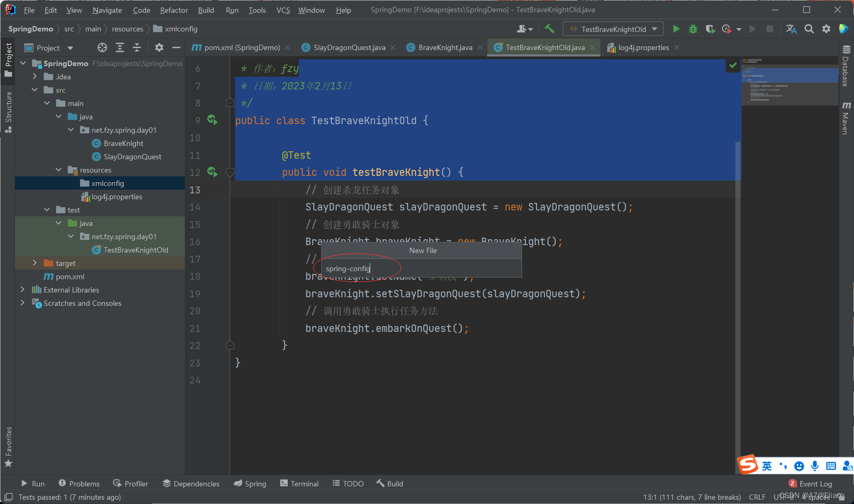Click tool window toggle in status bar corner
The height and width of the screenshot is (504, 854).
pos(8,497)
